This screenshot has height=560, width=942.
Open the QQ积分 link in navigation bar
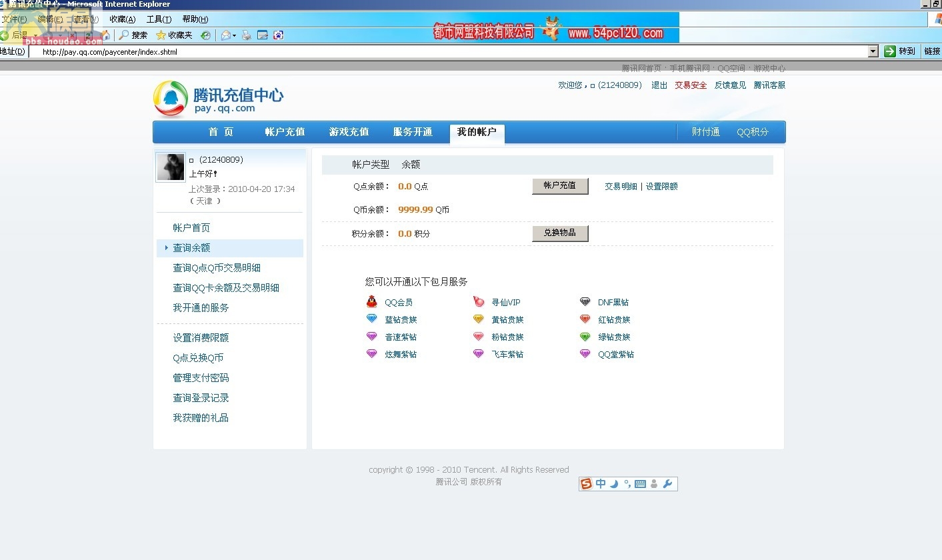753,132
